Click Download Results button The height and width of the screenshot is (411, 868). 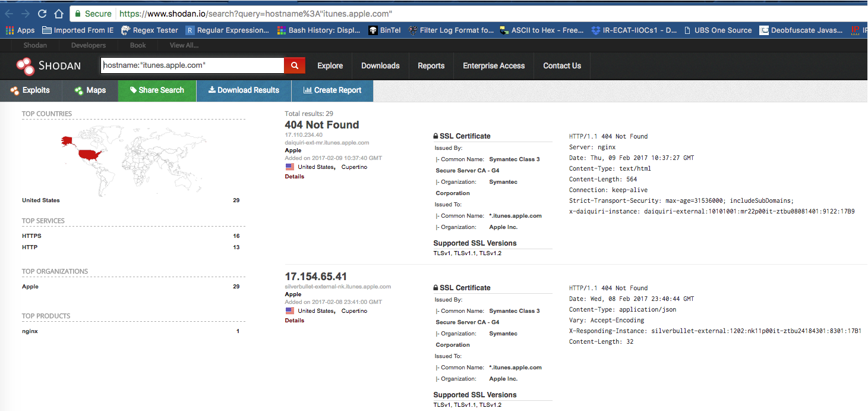[x=244, y=90]
